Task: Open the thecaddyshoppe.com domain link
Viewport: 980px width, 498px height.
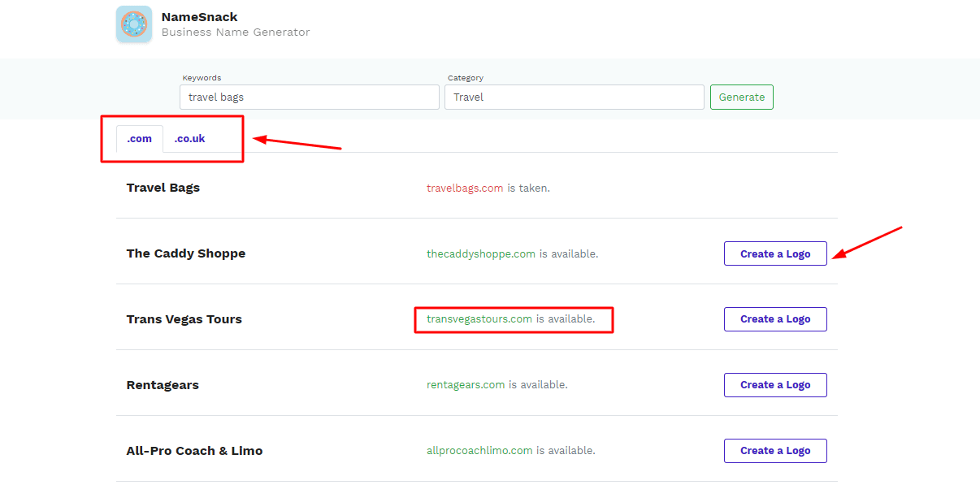Action: (x=481, y=253)
